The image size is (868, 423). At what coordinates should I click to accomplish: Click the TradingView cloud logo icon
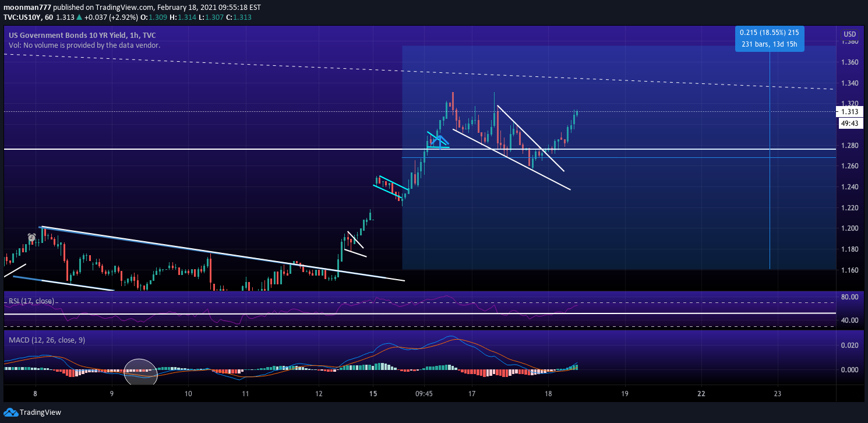10,413
